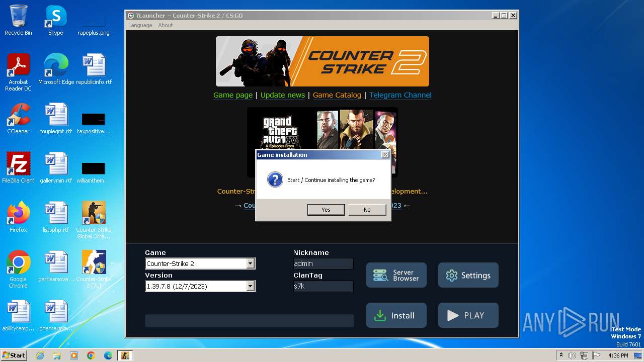Image resolution: width=644 pixels, height=362 pixels.
Task: Click the Counter-Strike 2 banner image
Action: [x=323, y=61]
